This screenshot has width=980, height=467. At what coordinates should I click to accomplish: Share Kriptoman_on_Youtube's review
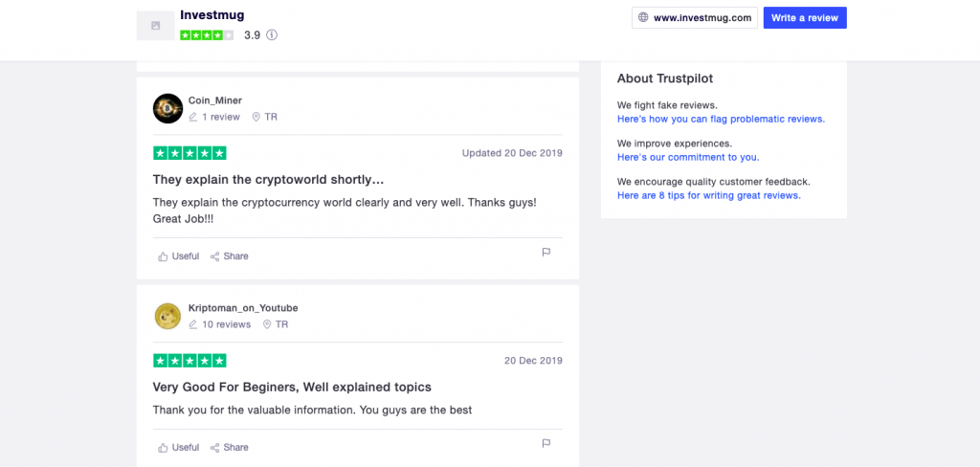pos(230,448)
